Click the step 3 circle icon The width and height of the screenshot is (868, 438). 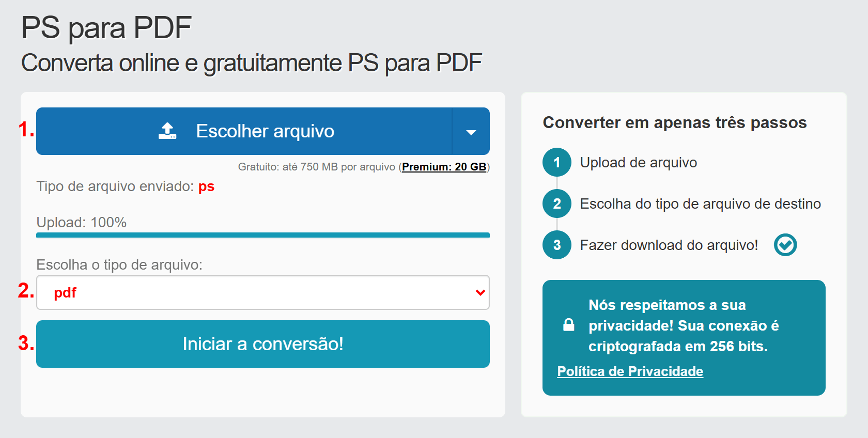pyautogui.click(x=556, y=245)
